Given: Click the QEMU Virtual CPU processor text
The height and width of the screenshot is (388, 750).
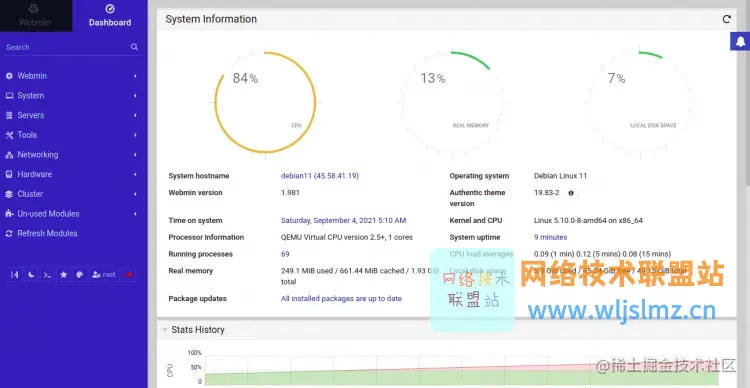Looking at the screenshot, I should [347, 237].
